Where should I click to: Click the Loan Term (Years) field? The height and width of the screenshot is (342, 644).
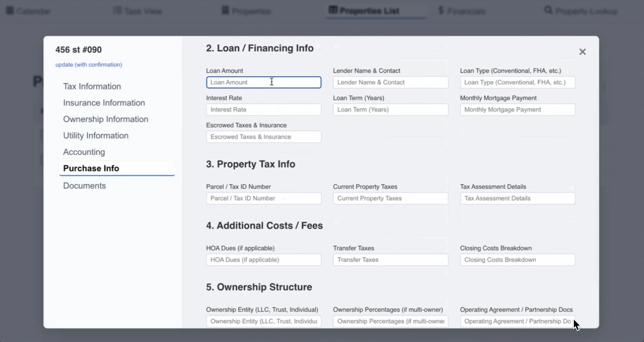pos(391,110)
